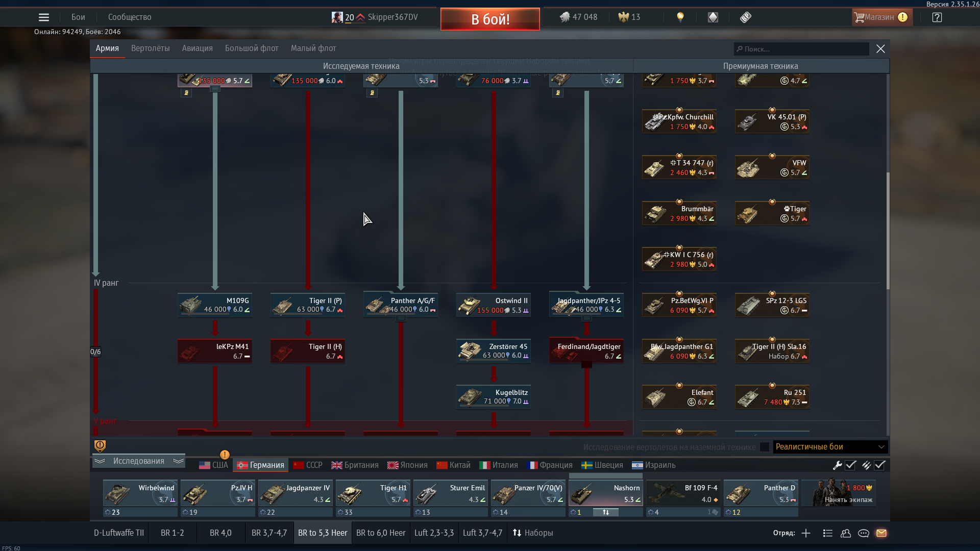Click Нанять экипаж to hire a crew
Screen dimensions: 980x551
coord(839,493)
